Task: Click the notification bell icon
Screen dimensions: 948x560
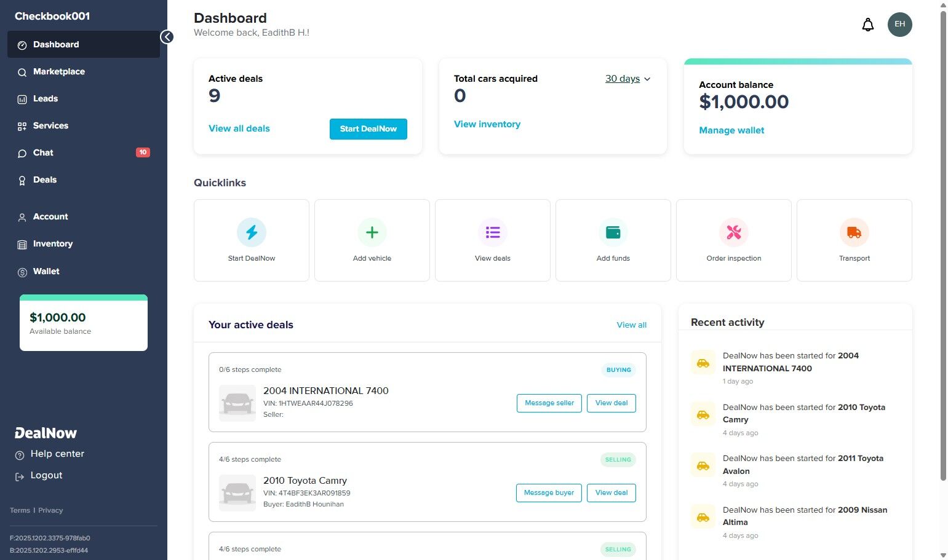Action: (x=867, y=25)
